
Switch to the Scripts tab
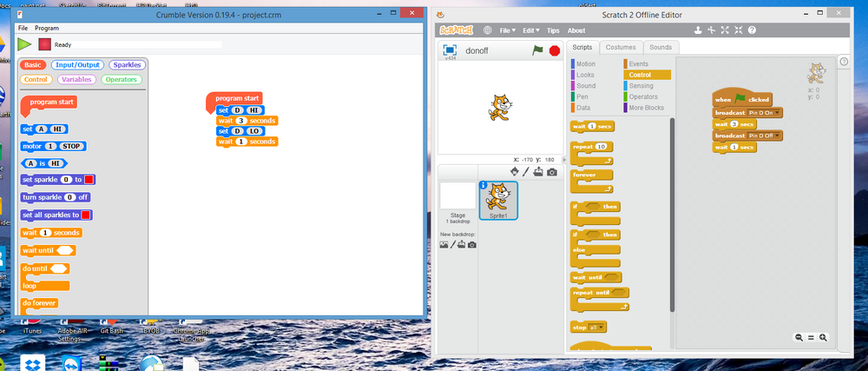click(582, 48)
